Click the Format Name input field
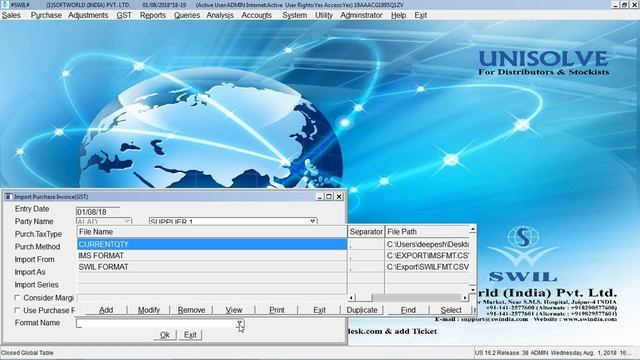Screen dimensions: 640x360 pyautogui.click(x=156, y=323)
